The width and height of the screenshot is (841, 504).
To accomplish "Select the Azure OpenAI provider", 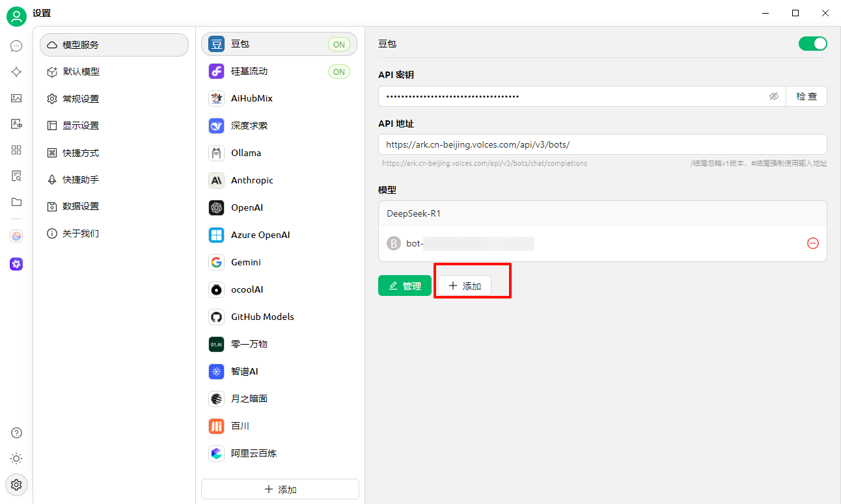I will pos(279,235).
